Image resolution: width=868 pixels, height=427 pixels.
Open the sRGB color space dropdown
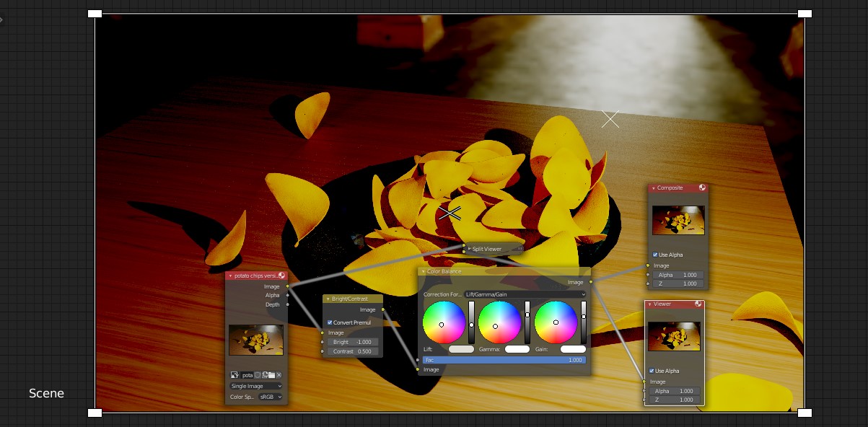point(271,397)
